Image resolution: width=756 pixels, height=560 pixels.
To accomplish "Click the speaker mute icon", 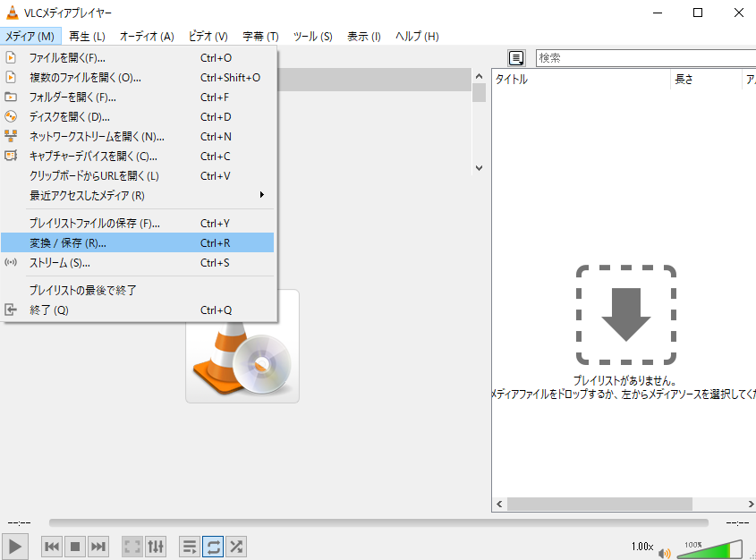I will tap(665, 553).
